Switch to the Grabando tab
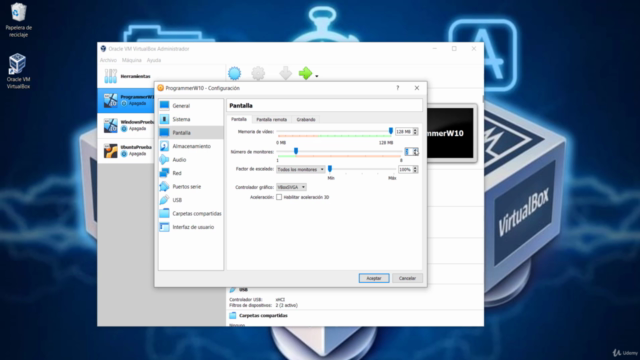Viewport: 640px width, 360px height. [306, 120]
